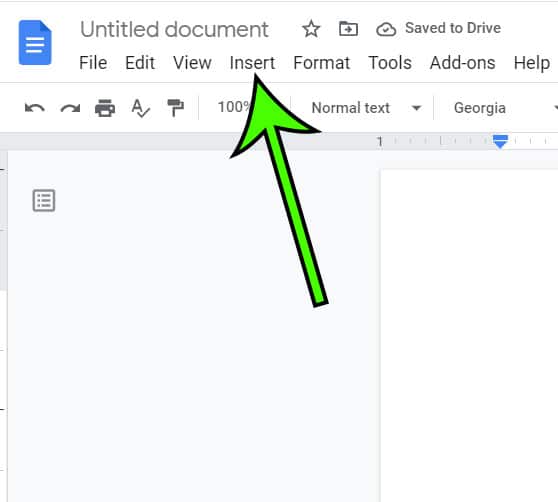Open the Google Docs home icon
This screenshot has height=502, width=558.
pos(35,43)
